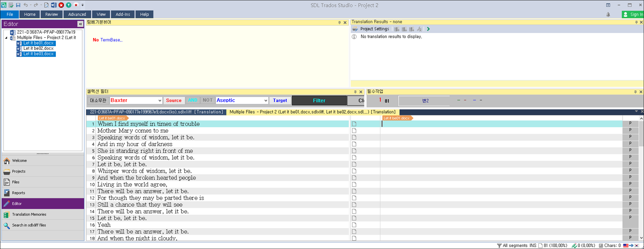Click the Undo arrow icon
The image size is (644, 249).
(25, 5)
